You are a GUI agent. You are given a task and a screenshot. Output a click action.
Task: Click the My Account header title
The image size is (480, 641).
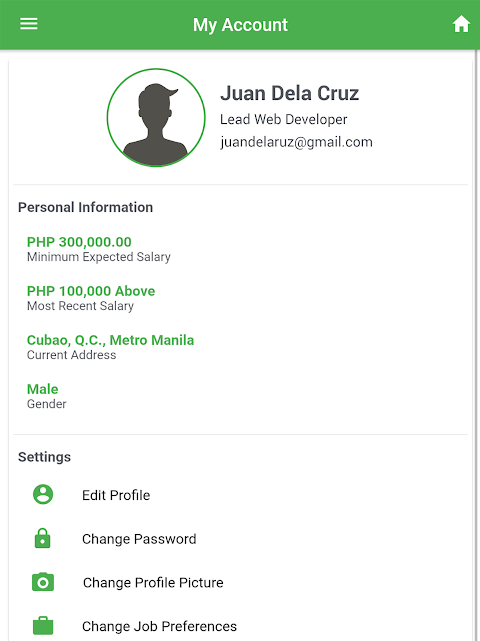tap(240, 25)
